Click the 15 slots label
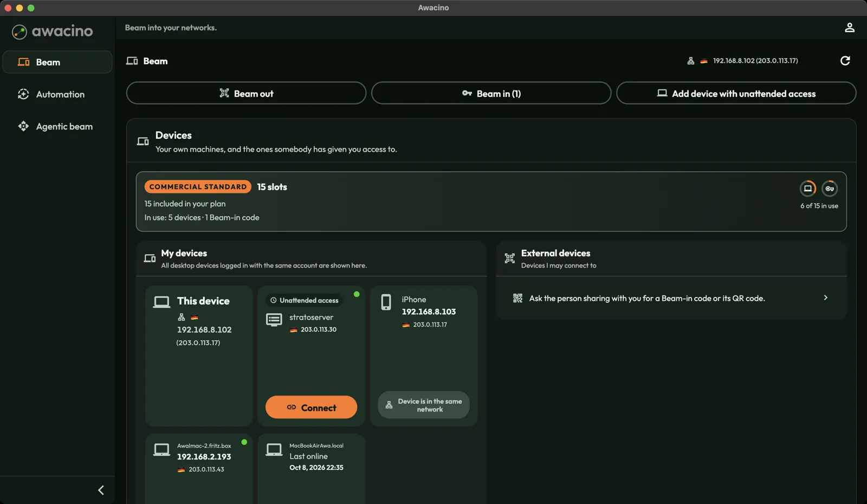The image size is (867, 504). 272,187
